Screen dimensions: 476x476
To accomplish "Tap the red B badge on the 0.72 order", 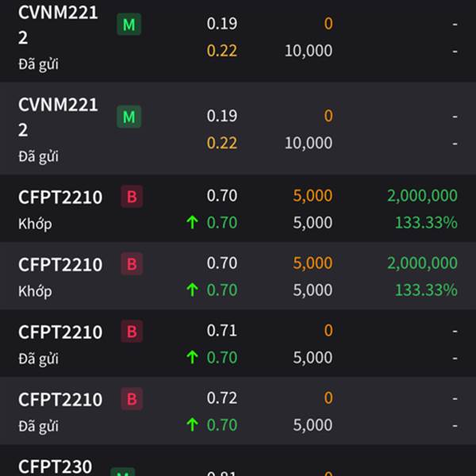I will [132, 398].
